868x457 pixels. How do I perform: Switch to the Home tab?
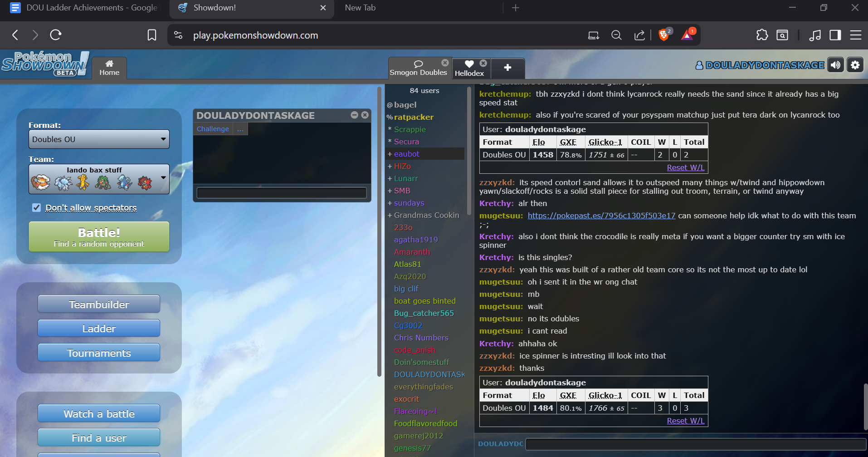(109, 68)
